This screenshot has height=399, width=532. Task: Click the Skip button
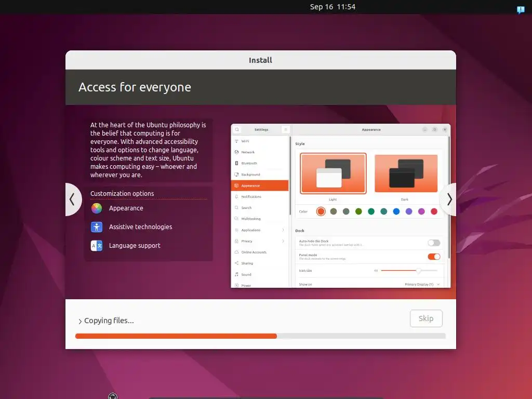[x=426, y=318]
